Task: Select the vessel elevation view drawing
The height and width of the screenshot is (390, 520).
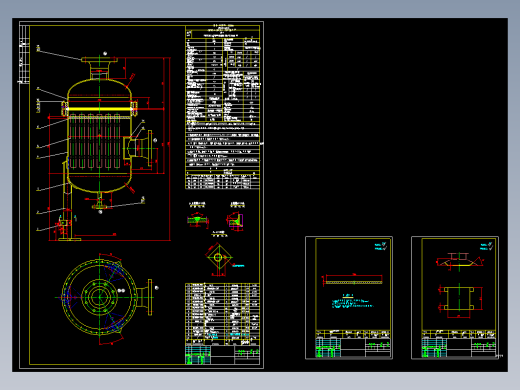Action: coord(103,147)
